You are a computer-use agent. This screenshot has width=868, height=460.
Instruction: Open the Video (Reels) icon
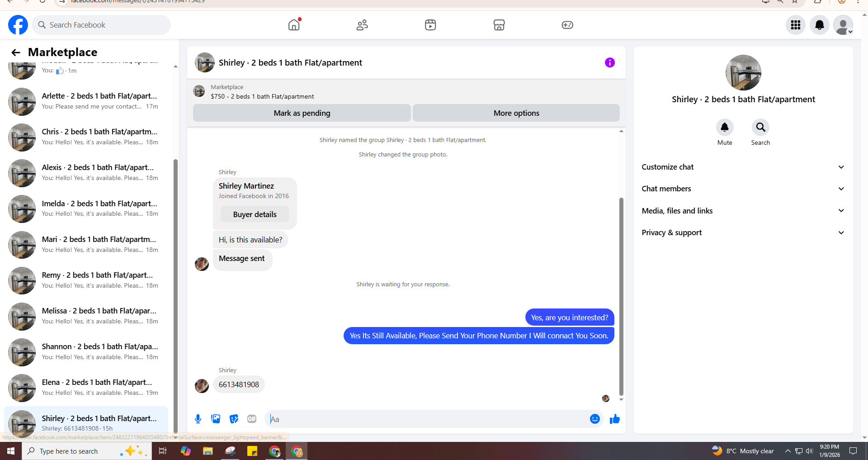[x=430, y=25]
